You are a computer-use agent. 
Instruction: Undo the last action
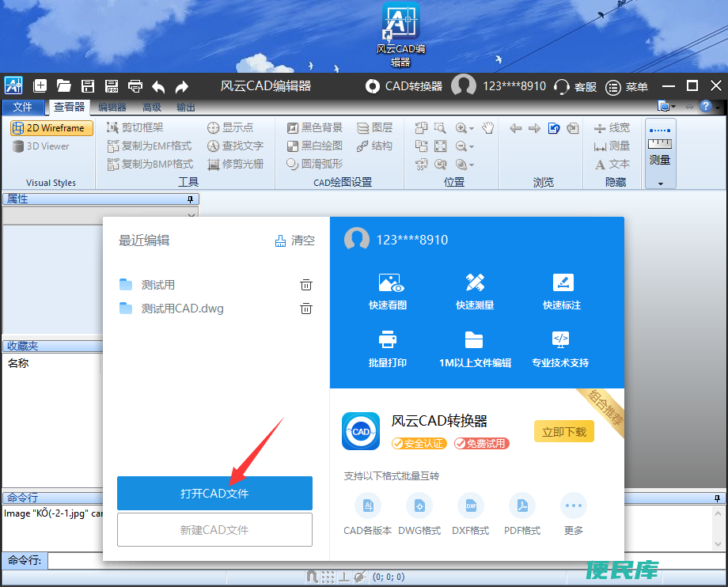(x=158, y=86)
